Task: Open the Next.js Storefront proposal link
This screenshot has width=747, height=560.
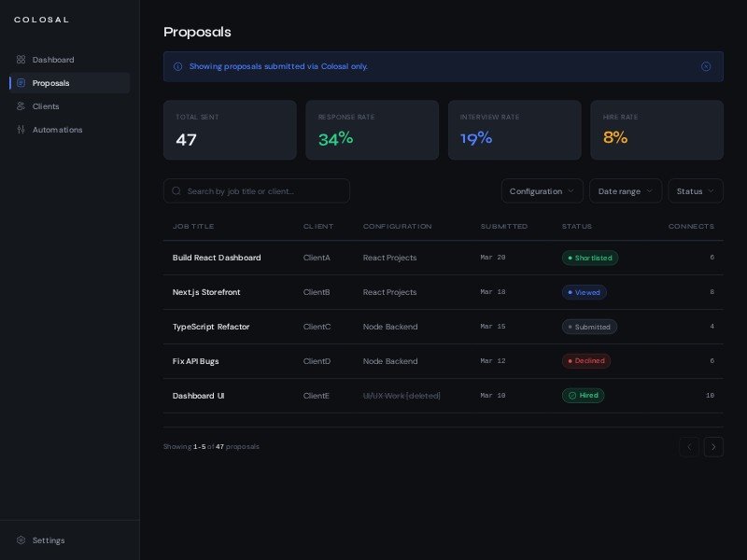Action: 206,292
